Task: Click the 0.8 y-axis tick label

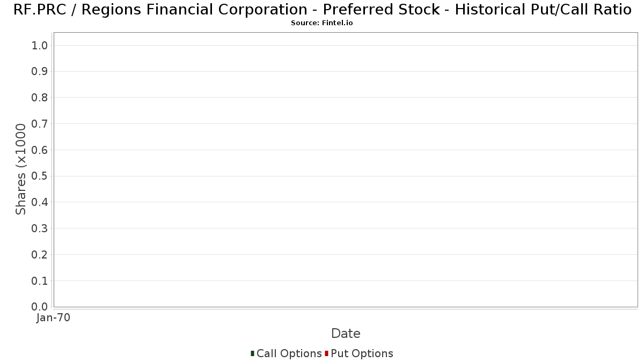Action: click(40, 98)
